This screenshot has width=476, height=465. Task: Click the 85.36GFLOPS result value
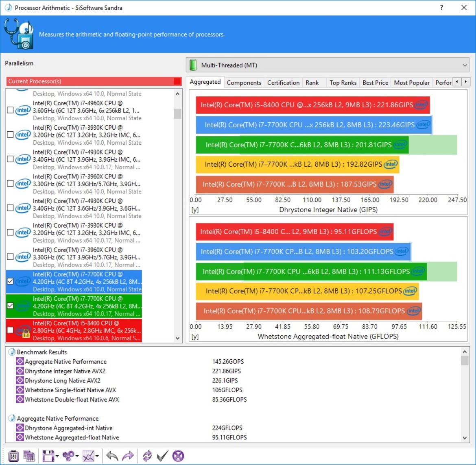(x=229, y=399)
